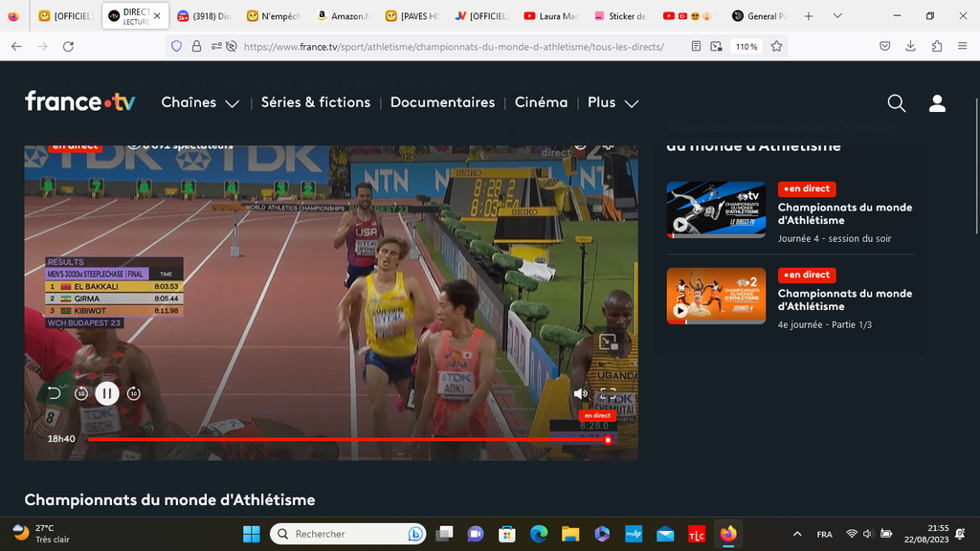Open Task View on the taskbar

click(444, 534)
